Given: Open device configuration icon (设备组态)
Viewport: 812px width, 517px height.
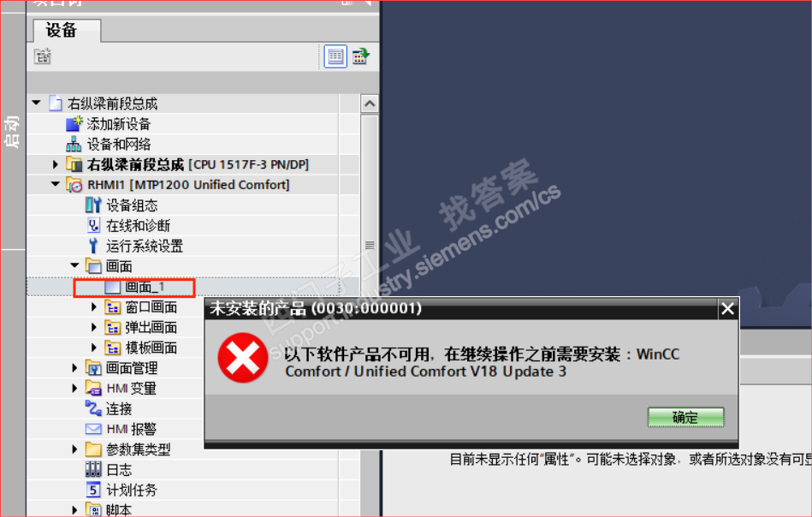Looking at the screenshot, I should tap(93, 205).
